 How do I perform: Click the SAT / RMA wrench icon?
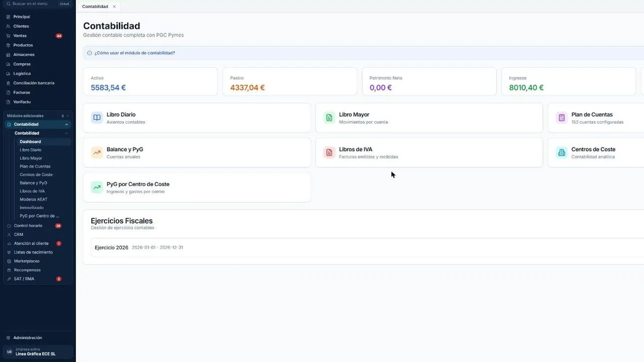[9, 279]
